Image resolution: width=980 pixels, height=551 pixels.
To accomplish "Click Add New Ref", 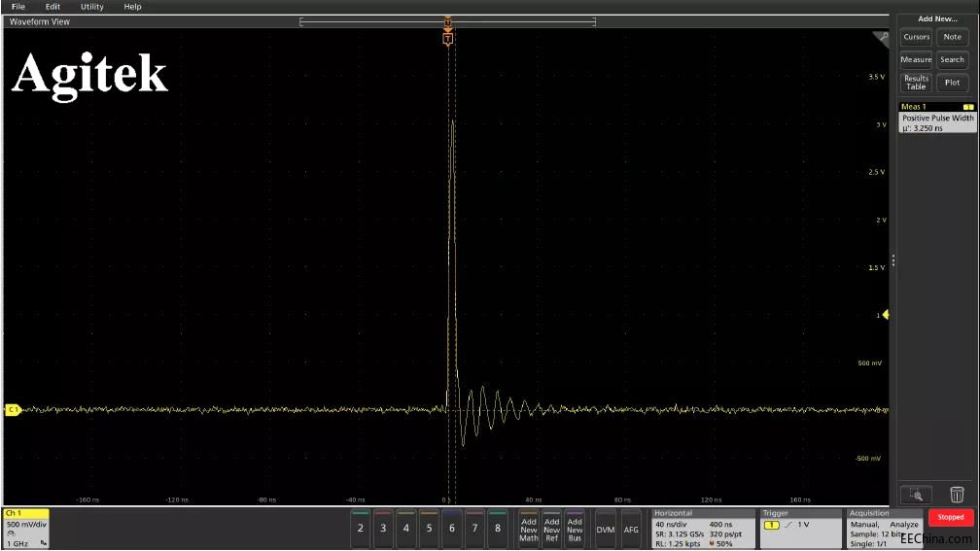I will pos(552,529).
